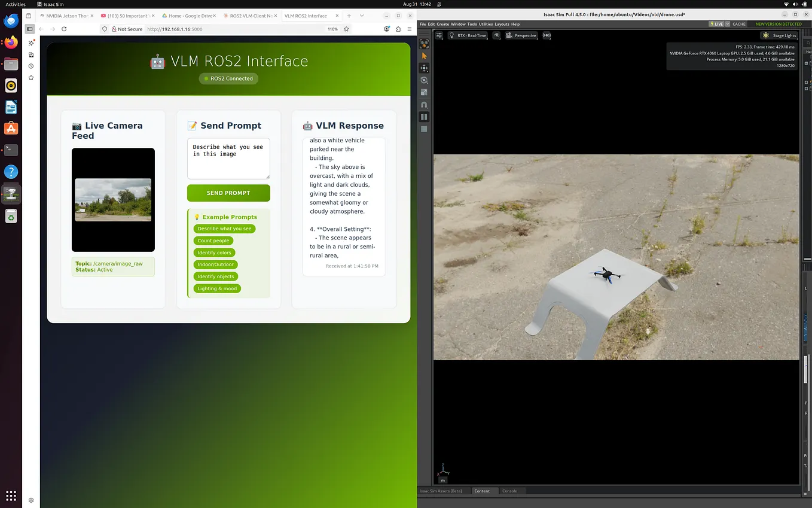Enable the snap magnet tool
This screenshot has width=812, height=508.
click(x=424, y=104)
